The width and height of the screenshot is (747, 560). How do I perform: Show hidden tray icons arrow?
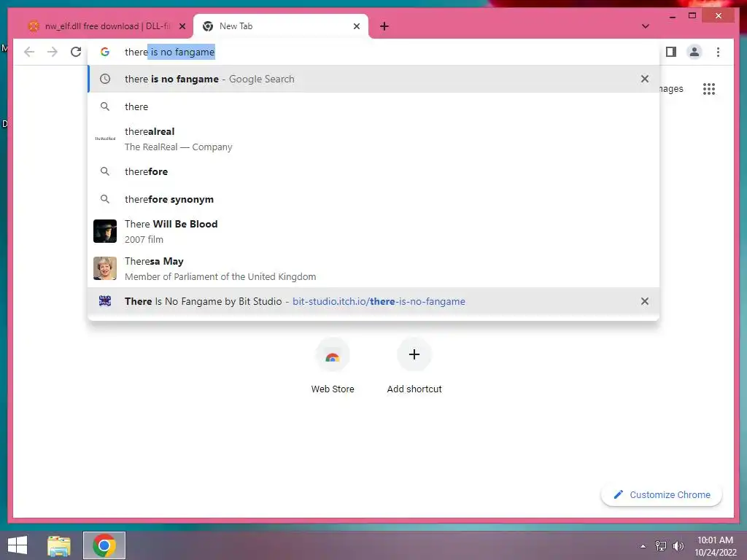(x=643, y=546)
